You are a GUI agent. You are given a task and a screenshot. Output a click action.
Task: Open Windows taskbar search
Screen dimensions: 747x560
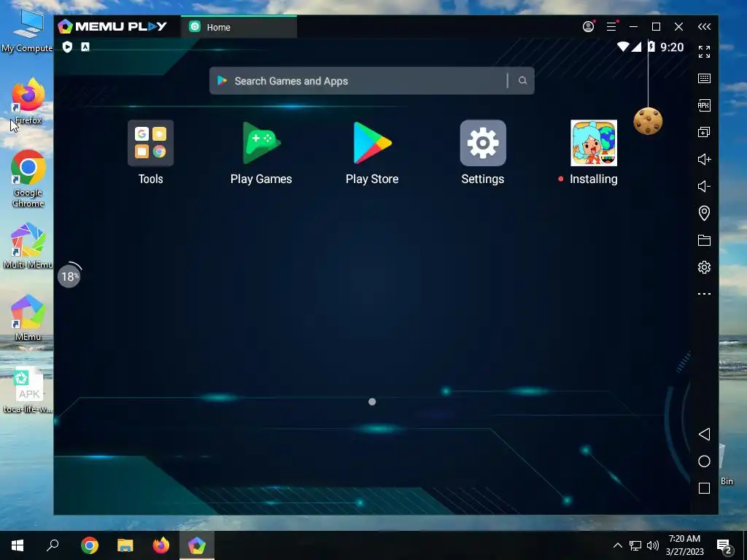(x=53, y=545)
